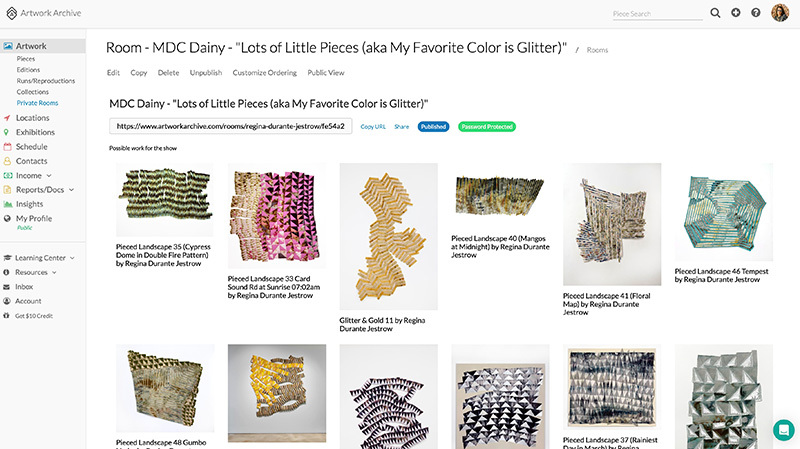Open the help question mark icon
Viewport: 800px width, 449px height.
756,13
